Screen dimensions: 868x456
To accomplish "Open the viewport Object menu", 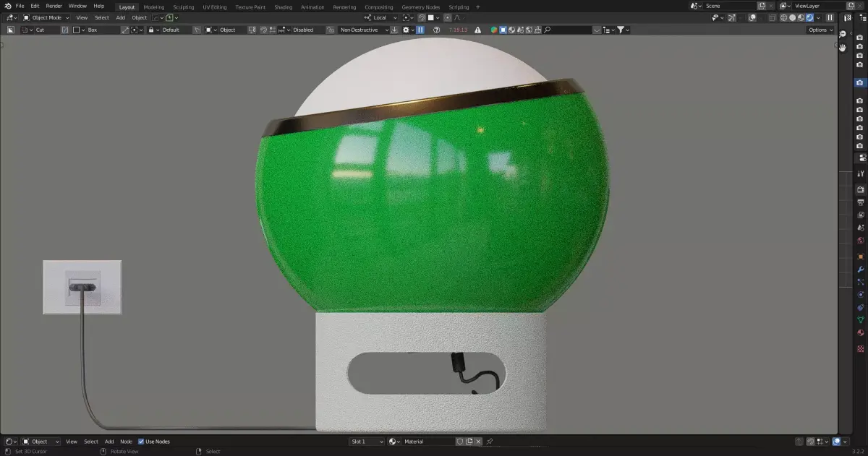I will (140, 17).
